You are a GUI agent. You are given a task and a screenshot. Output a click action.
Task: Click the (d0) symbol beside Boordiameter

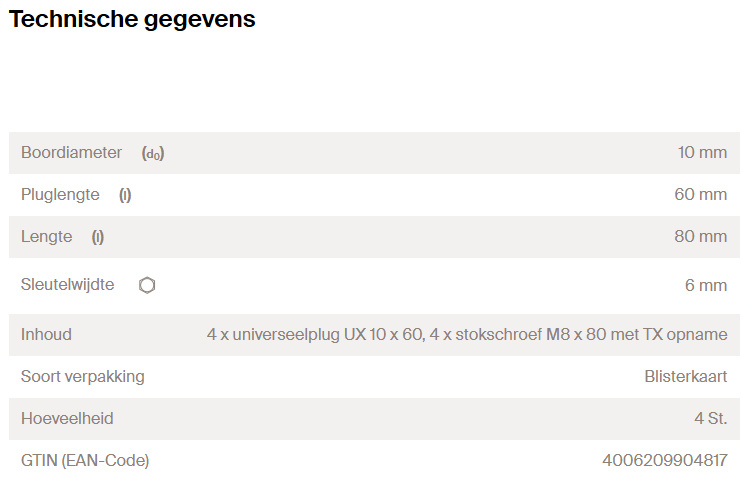pyautogui.click(x=153, y=153)
